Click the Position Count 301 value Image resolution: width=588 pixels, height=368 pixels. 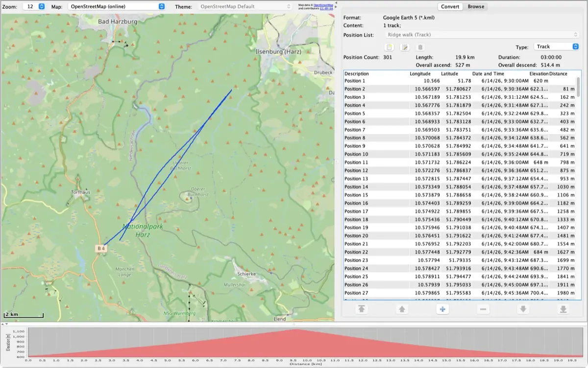coord(388,57)
